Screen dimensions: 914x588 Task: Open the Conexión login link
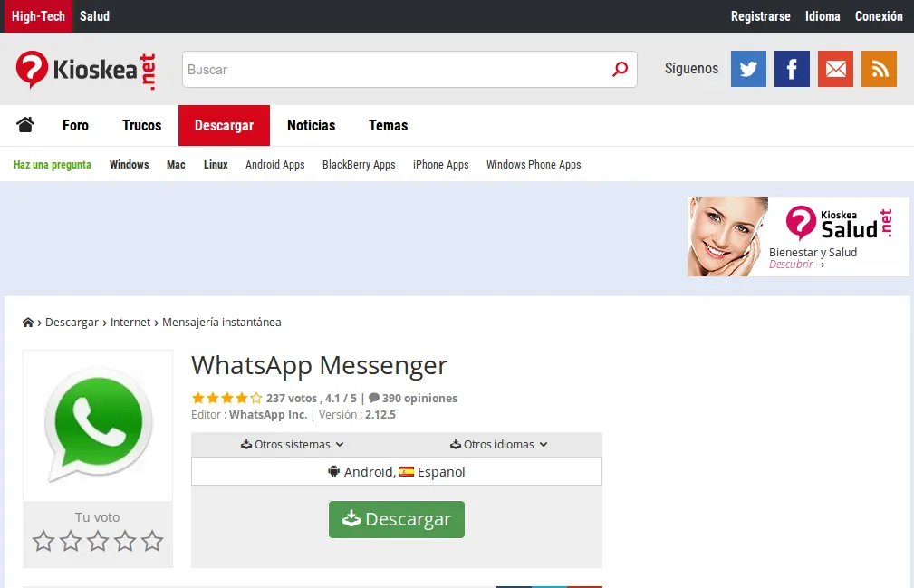(879, 16)
